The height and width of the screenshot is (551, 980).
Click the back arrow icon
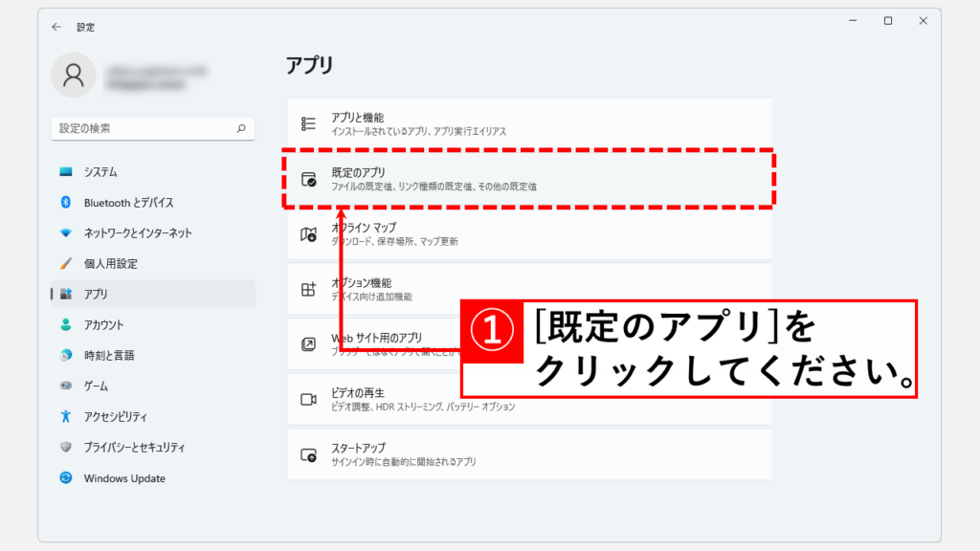click(x=56, y=27)
